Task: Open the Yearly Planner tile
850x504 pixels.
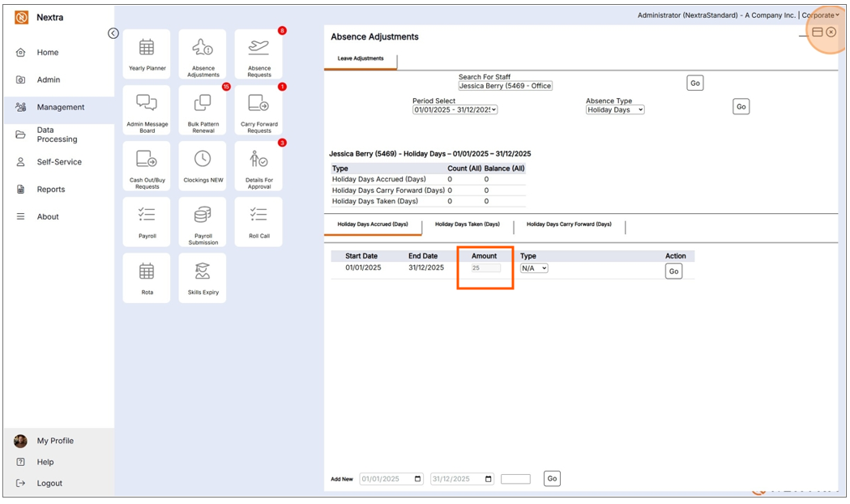Action: (147, 53)
